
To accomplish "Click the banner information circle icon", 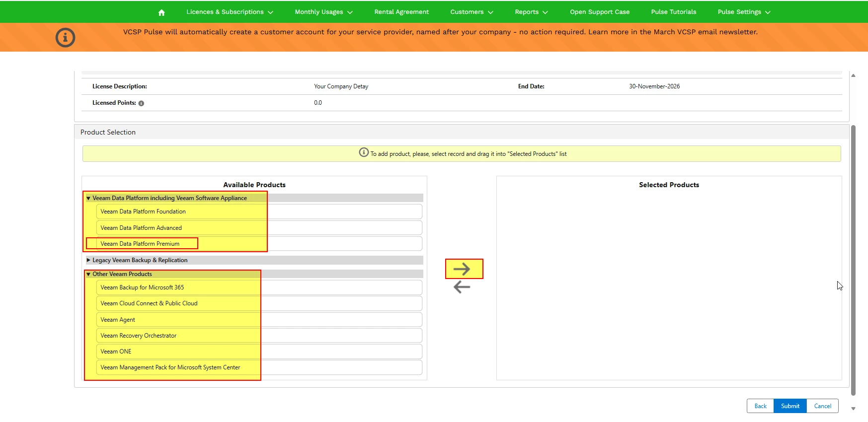I will [x=65, y=37].
